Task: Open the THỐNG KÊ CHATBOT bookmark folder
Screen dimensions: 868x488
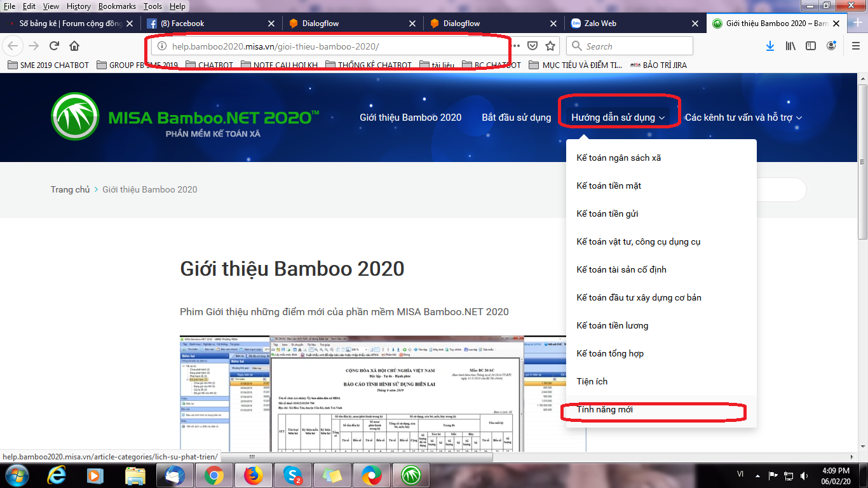Action: [369, 65]
